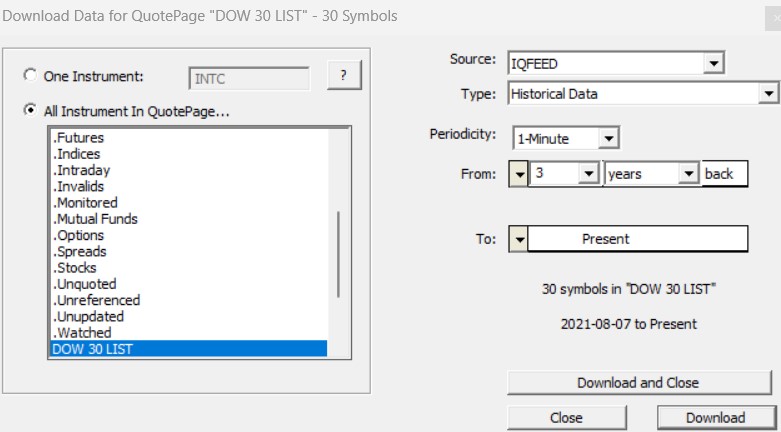Open the years unit dropdown
The width and height of the screenshot is (781, 432).
pos(689,173)
